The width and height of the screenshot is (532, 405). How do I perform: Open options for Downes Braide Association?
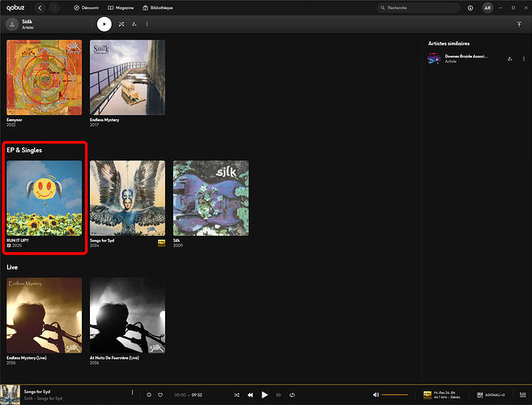coord(524,59)
